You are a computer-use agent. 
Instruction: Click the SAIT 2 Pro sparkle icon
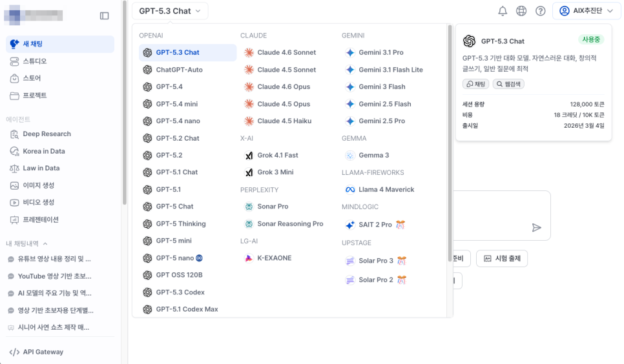350,225
